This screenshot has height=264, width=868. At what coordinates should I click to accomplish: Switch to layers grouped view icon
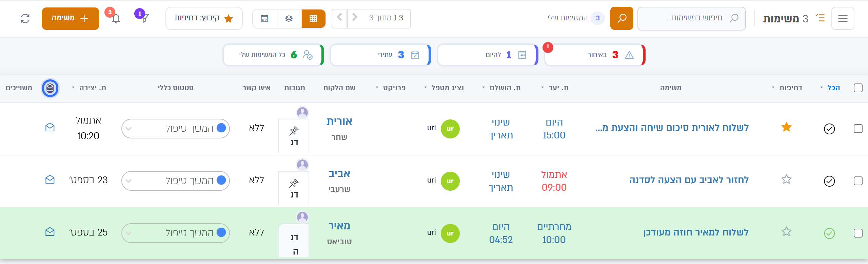point(289,18)
